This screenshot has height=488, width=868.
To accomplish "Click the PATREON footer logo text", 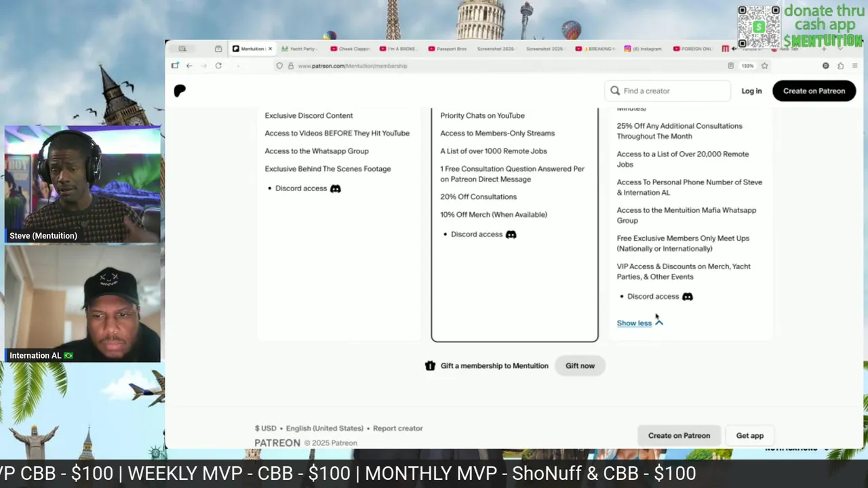I will pos(277,443).
